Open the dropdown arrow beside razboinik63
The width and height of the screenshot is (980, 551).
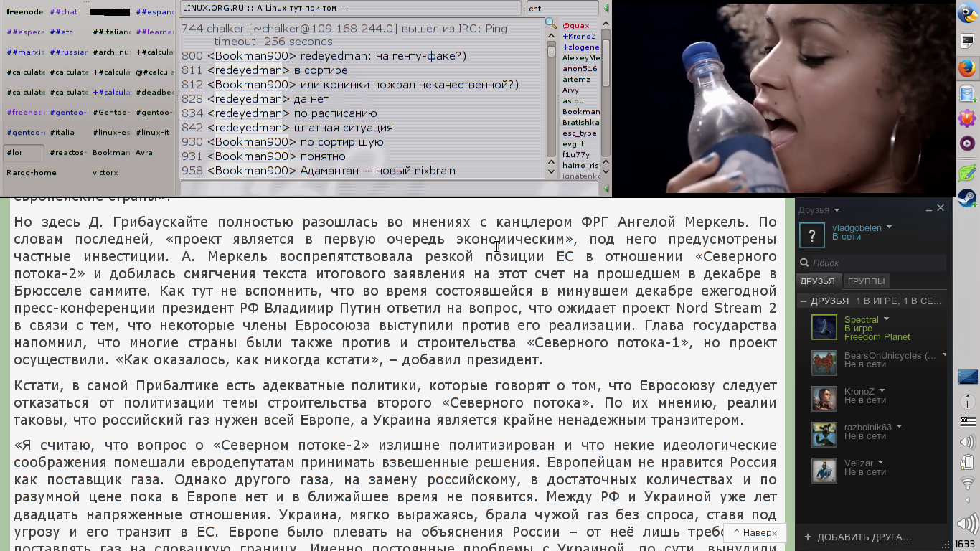(899, 427)
